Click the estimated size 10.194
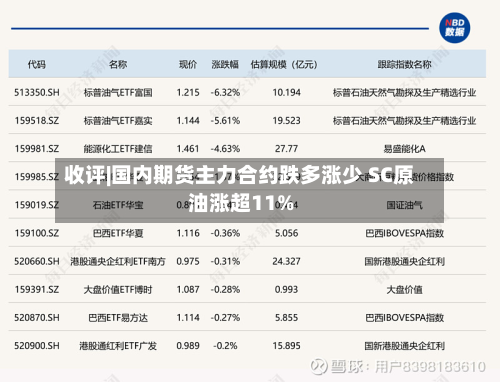Viewport: 500px width, 382px height. 287,92
